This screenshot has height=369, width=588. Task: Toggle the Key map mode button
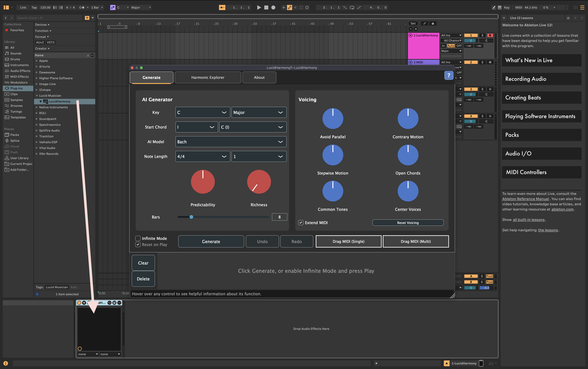(507, 7)
